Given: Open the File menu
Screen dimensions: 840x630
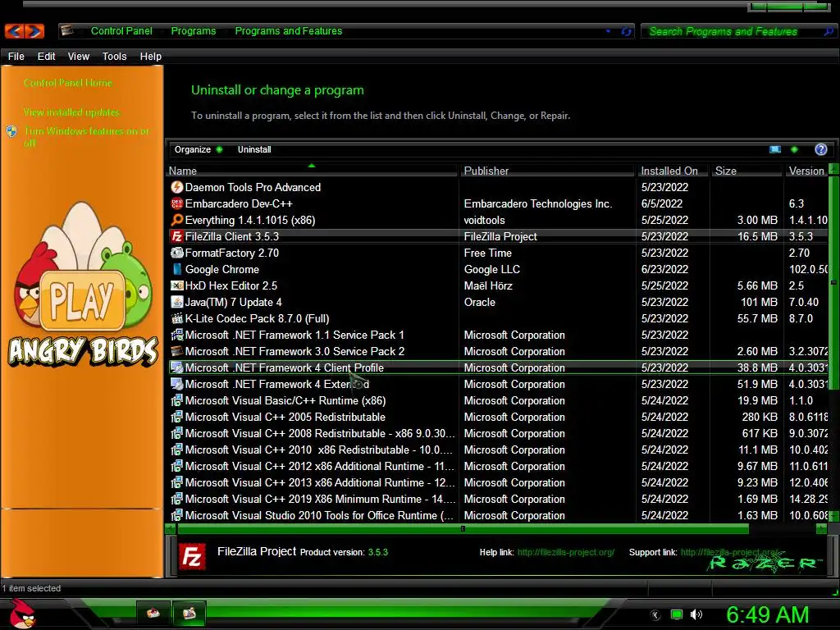Looking at the screenshot, I should tap(16, 57).
